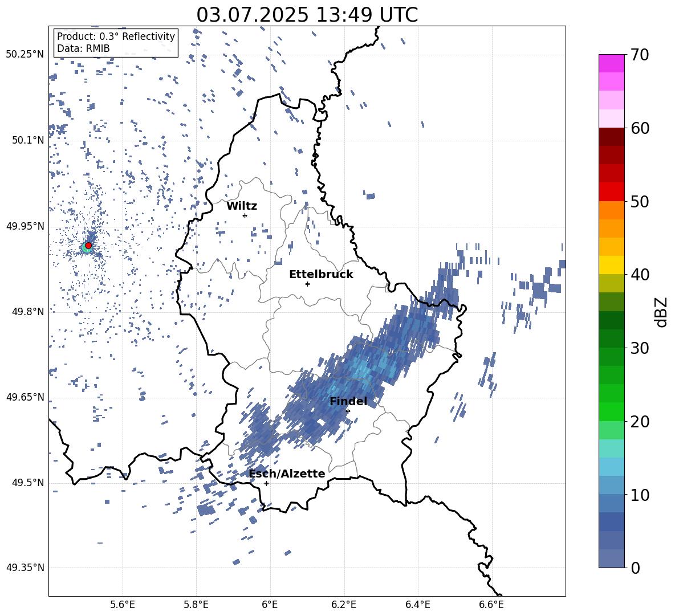The width and height of the screenshot is (675, 616).
Task: Click the Wiltz city label
Action: [242, 206]
